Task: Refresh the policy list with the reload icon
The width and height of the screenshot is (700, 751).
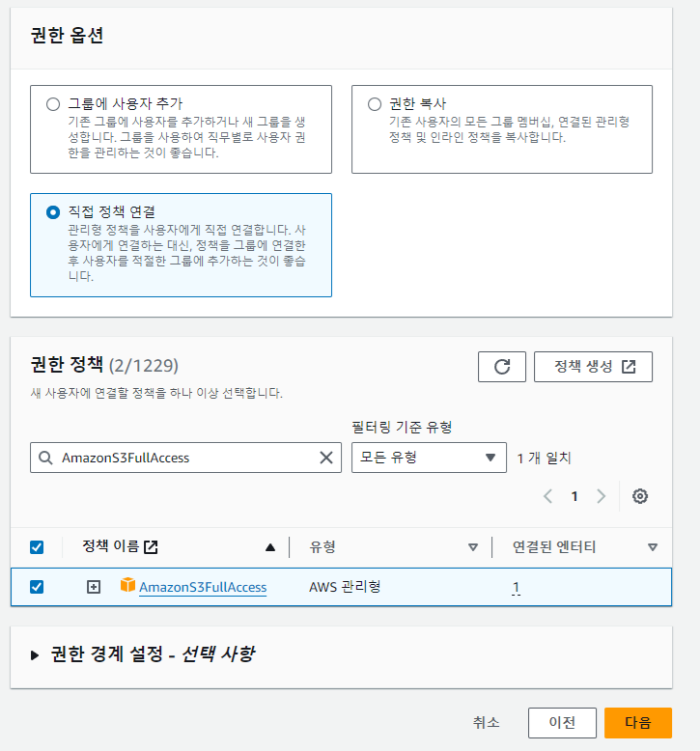Action: pyautogui.click(x=502, y=367)
